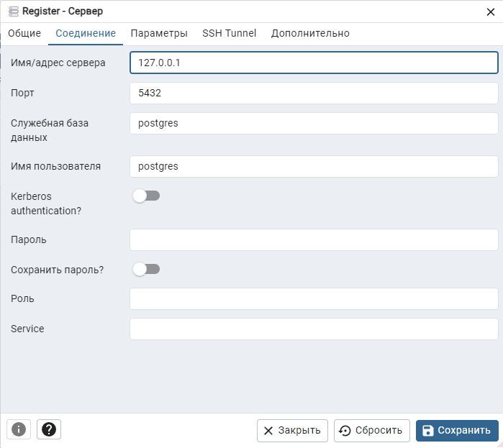Click the info icon button
This screenshot has height=448, width=503.
[x=19, y=429]
